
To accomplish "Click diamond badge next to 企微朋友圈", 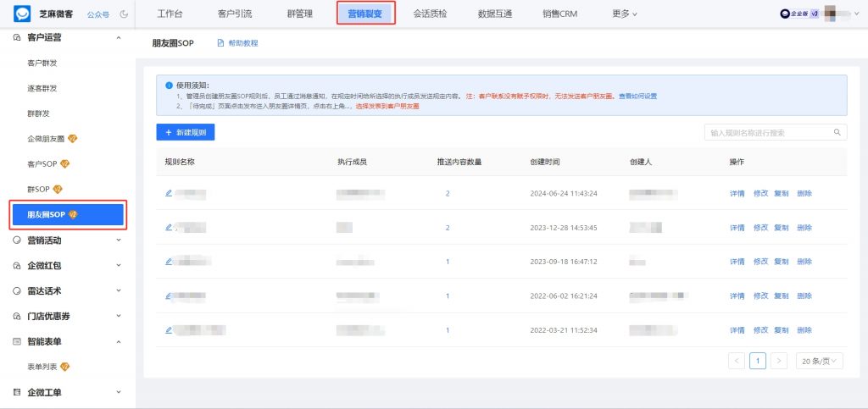I will [x=73, y=139].
